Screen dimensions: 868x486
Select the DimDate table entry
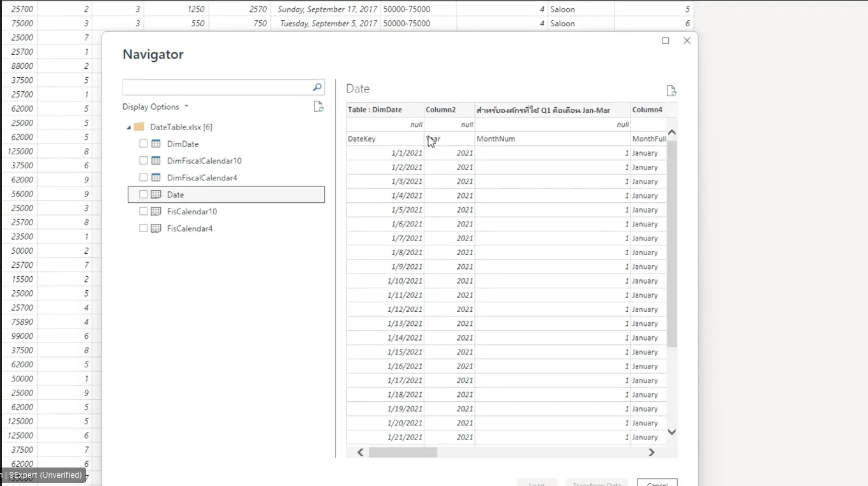183,144
